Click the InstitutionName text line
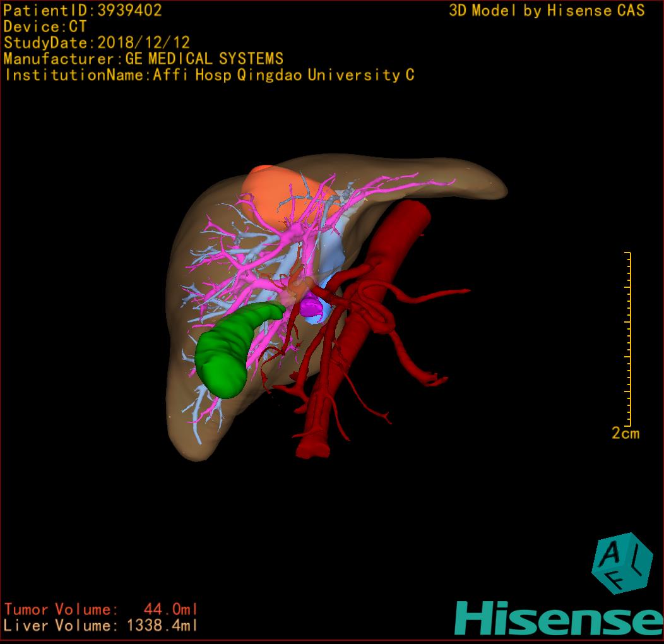 [x=209, y=75]
